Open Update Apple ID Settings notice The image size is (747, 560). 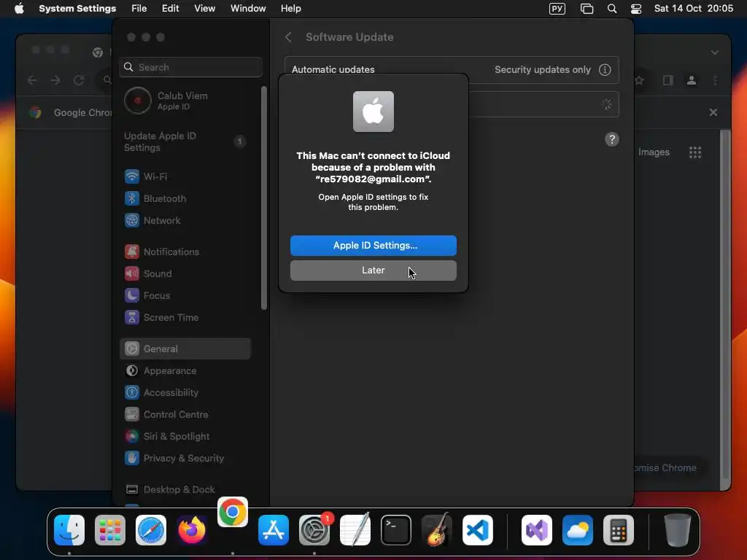[185, 141]
